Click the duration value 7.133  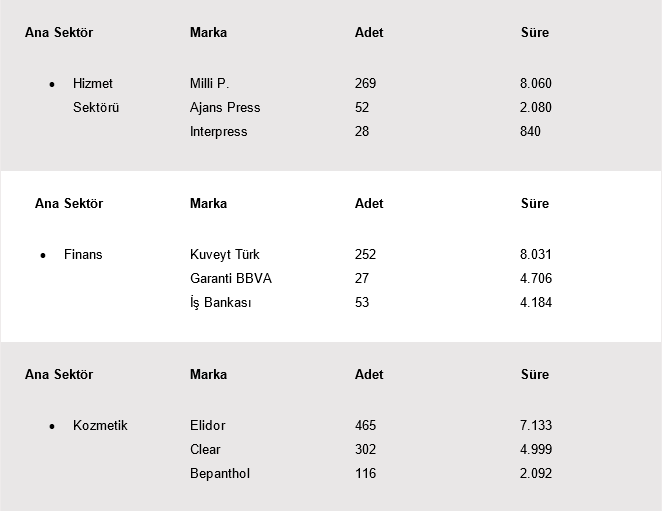(x=536, y=426)
